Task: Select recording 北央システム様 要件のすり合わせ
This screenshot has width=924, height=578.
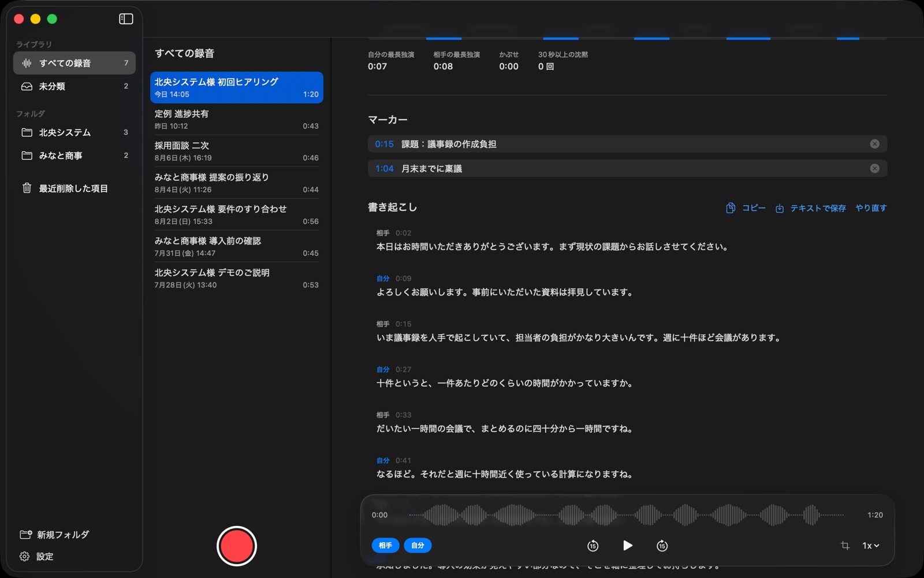Action: point(237,215)
